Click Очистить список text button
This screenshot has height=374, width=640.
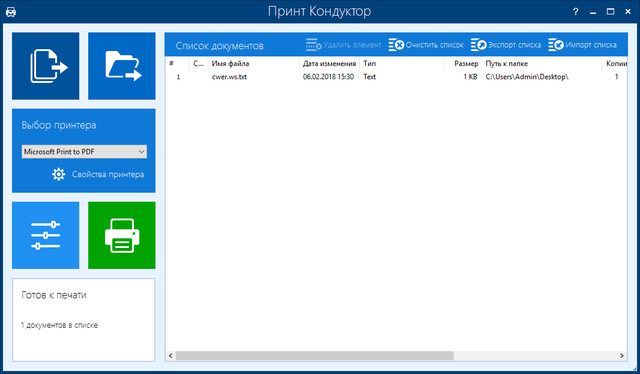[434, 45]
